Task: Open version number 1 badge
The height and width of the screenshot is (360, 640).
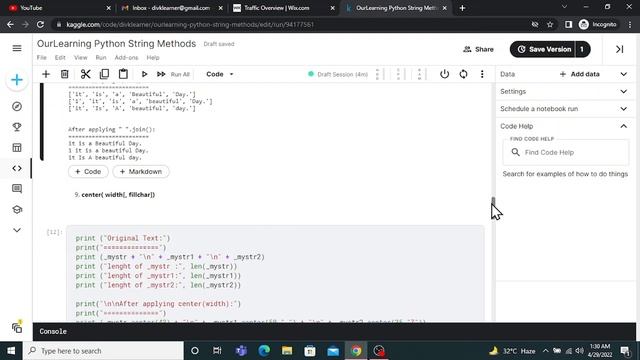Action: point(582,49)
